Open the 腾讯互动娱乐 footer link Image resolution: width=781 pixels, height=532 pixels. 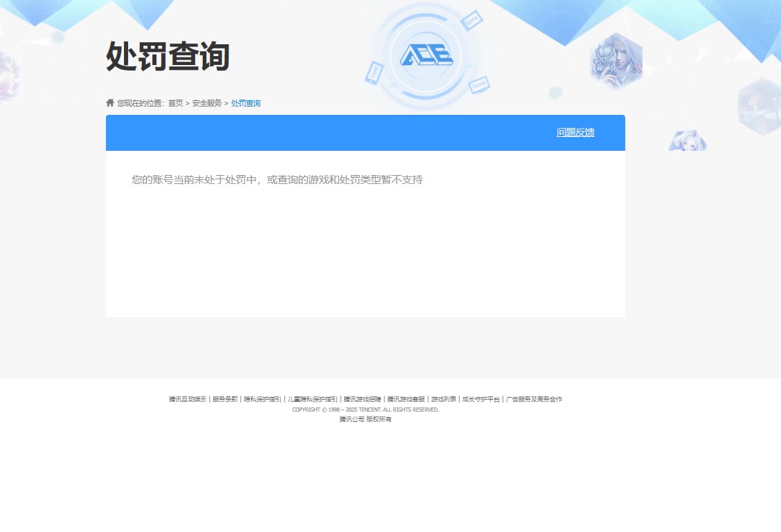(x=187, y=399)
